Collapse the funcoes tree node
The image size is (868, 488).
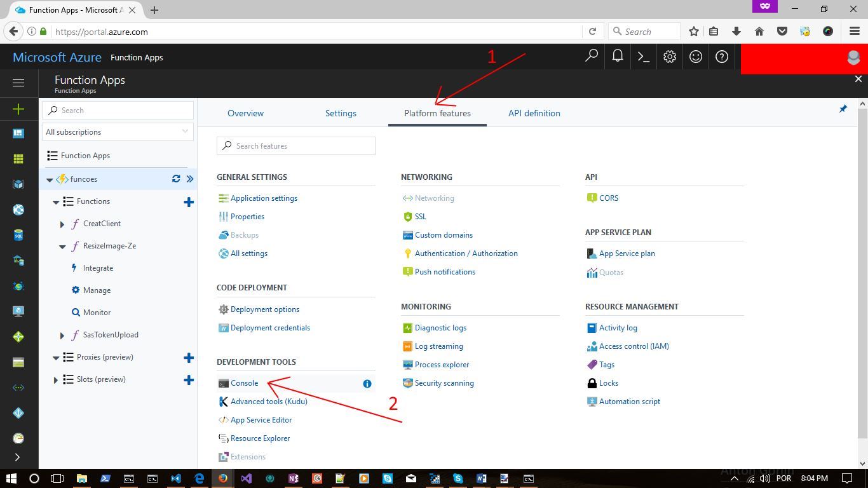pos(50,180)
